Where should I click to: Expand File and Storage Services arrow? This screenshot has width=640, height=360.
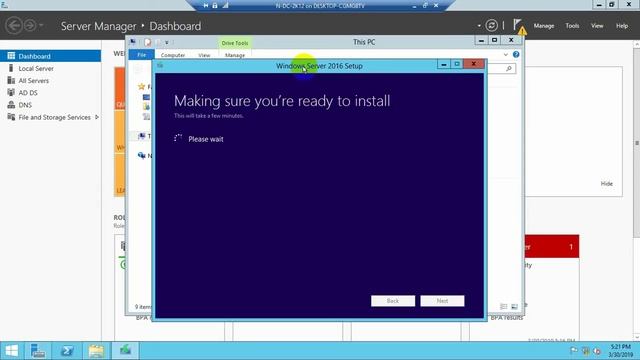coord(97,117)
